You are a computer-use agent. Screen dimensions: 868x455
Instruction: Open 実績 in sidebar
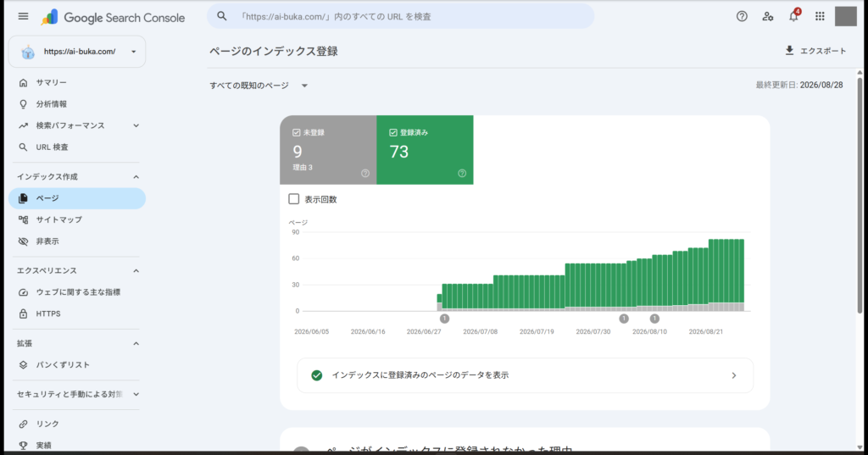[44, 446]
